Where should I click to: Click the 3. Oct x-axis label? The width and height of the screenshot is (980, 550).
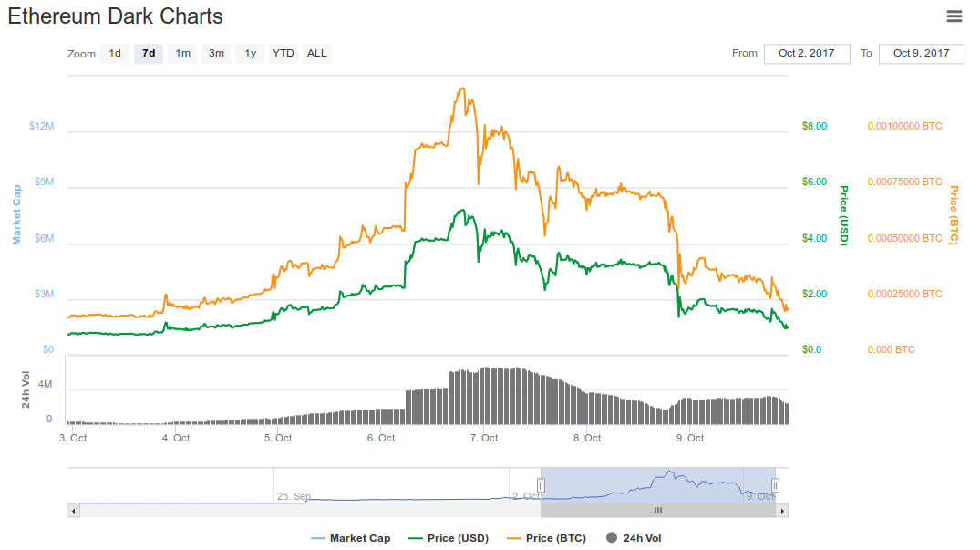pos(73,438)
